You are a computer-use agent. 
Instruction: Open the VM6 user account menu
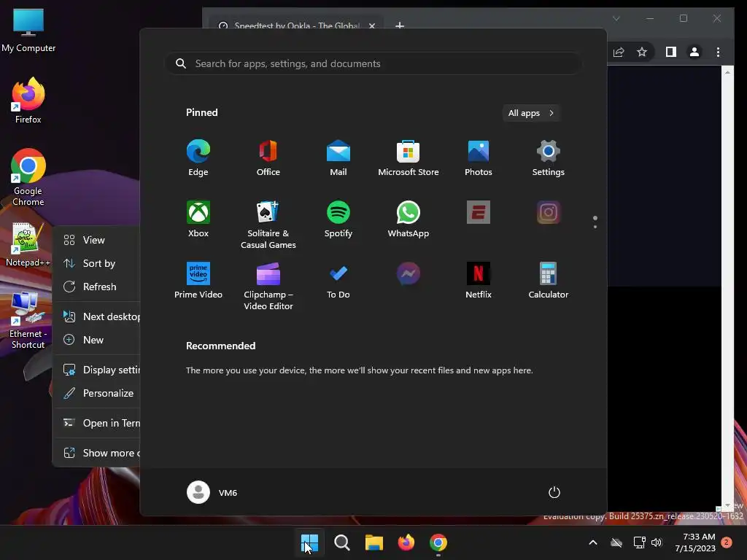click(212, 492)
